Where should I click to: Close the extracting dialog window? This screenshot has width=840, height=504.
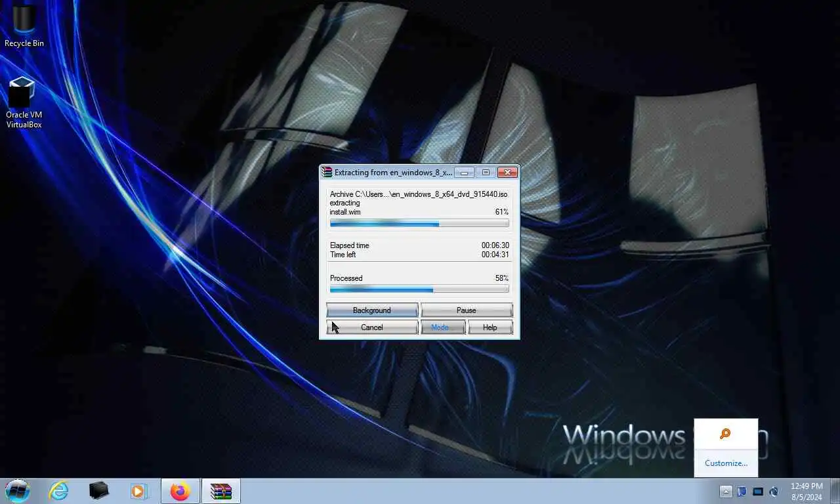(x=507, y=173)
